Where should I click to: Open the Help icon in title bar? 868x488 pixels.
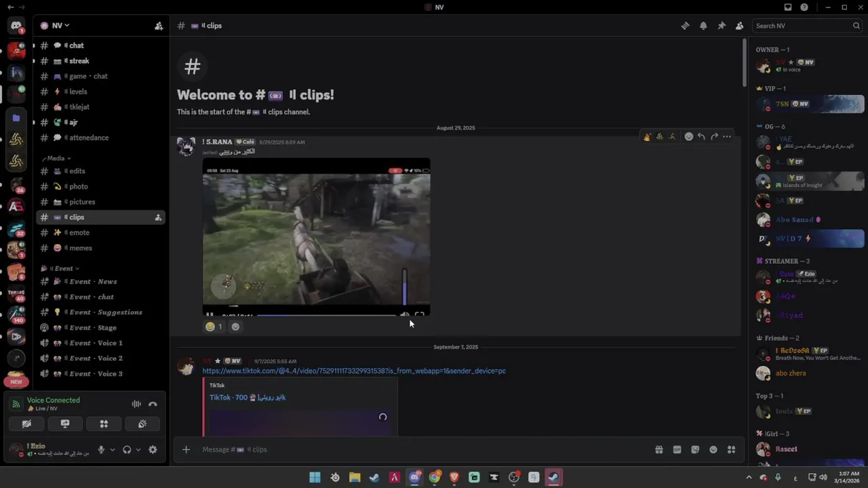pyautogui.click(x=804, y=7)
